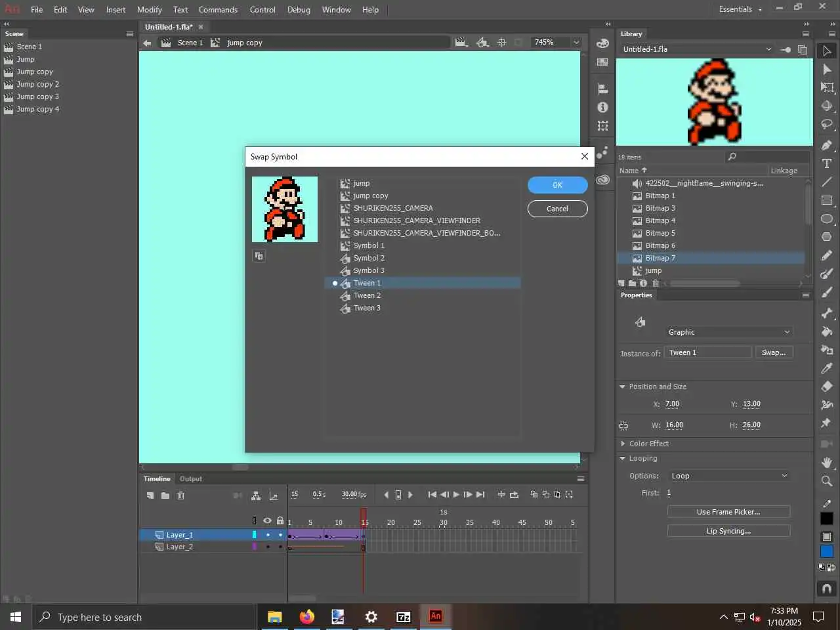Click the Swap... button in Properties
This screenshot has height=630, width=840.
774,352
